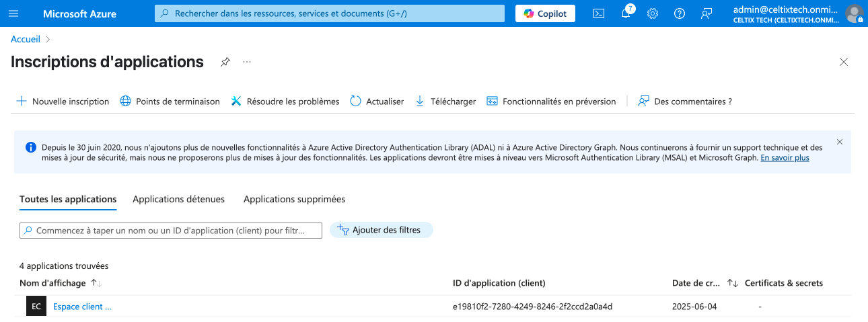Click Actualiser to refresh the list
868x322 pixels.
tap(377, 102)
